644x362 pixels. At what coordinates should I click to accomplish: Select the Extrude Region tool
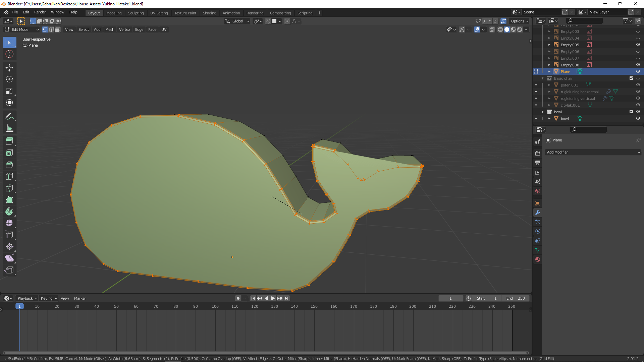[9, 141]
